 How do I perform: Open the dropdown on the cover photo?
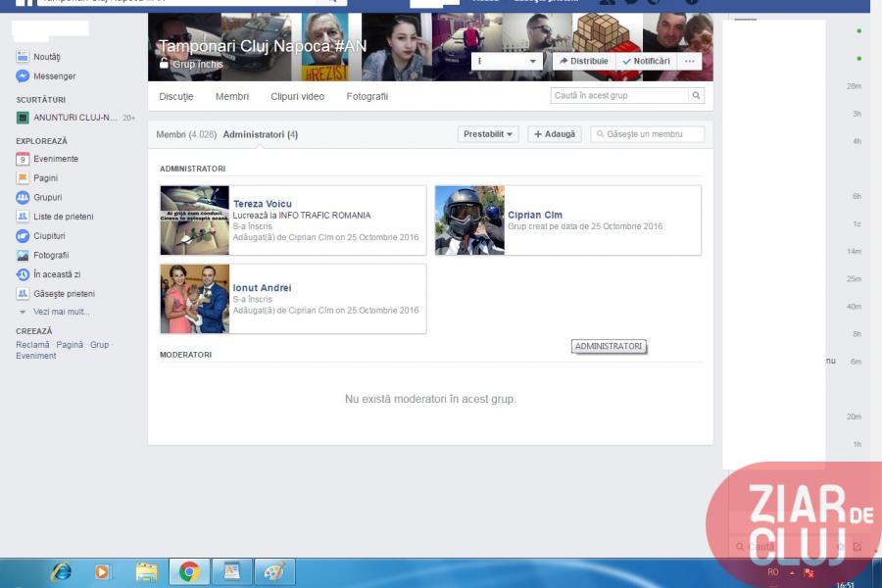[x=508, y=61]
